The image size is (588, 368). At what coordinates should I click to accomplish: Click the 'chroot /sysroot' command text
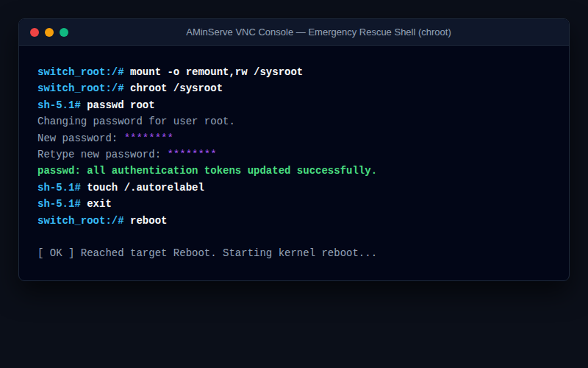pyautogui.click(x=176, y=88)
